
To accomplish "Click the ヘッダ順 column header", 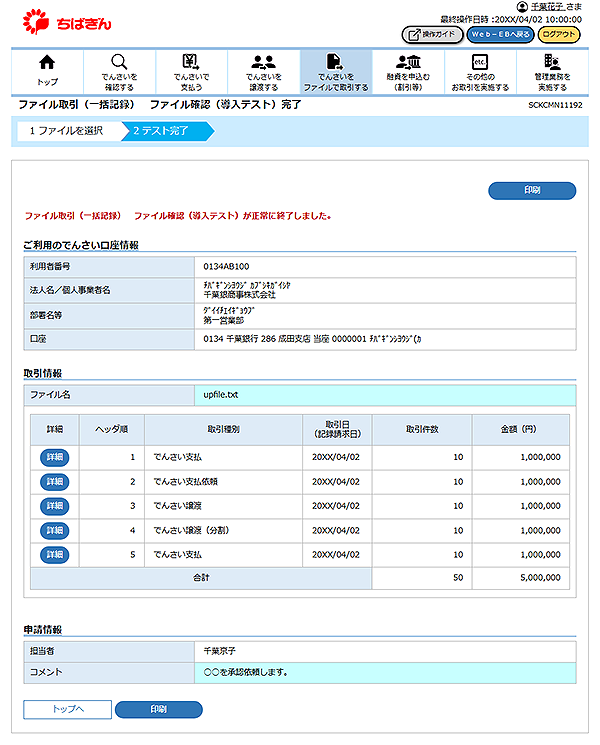I will pyautogui.click(x=112, y=430).
